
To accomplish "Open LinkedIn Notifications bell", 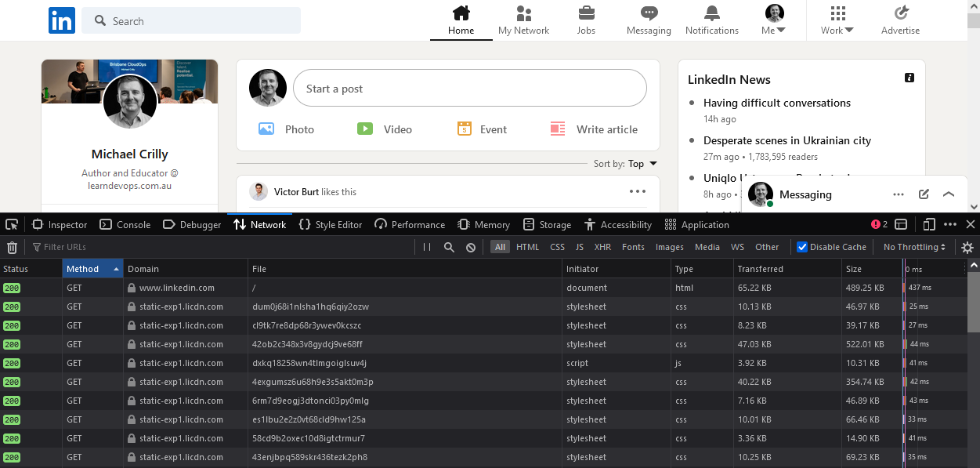I will tap(711, 20).
